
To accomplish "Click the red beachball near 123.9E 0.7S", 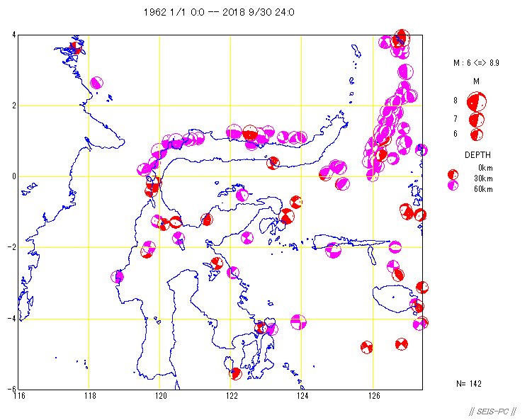I will click(296, 202).
